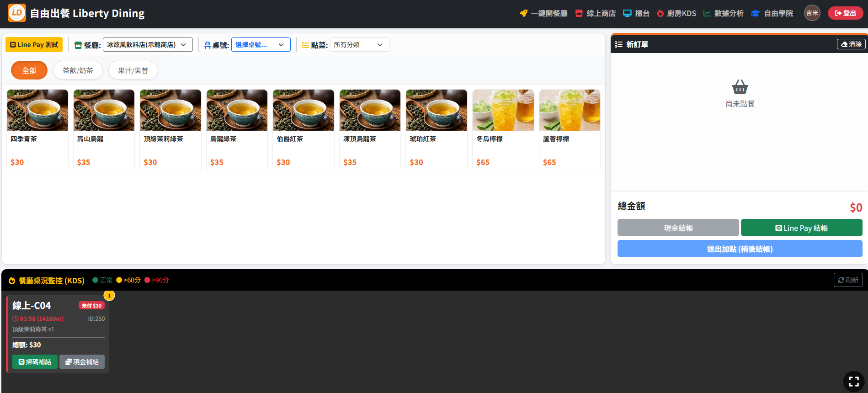The image size is (868, 393).
Task: Add 伯爵紅茶 product thumbnail
Action: pos(304,110)
